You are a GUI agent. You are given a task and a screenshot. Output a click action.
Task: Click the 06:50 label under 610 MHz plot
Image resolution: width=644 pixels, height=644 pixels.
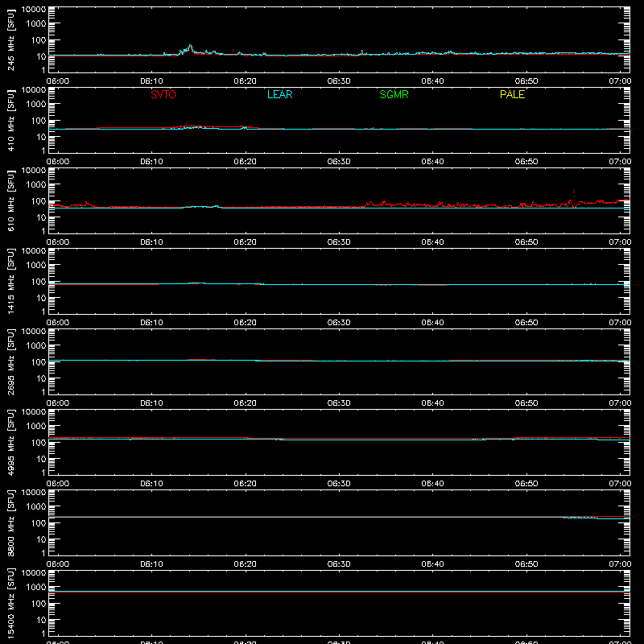(x=526, y=242)
